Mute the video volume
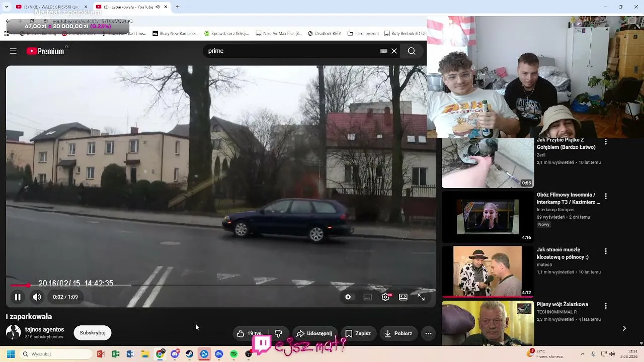Viewport: 644px width, 362px height. tap(37, 297)
